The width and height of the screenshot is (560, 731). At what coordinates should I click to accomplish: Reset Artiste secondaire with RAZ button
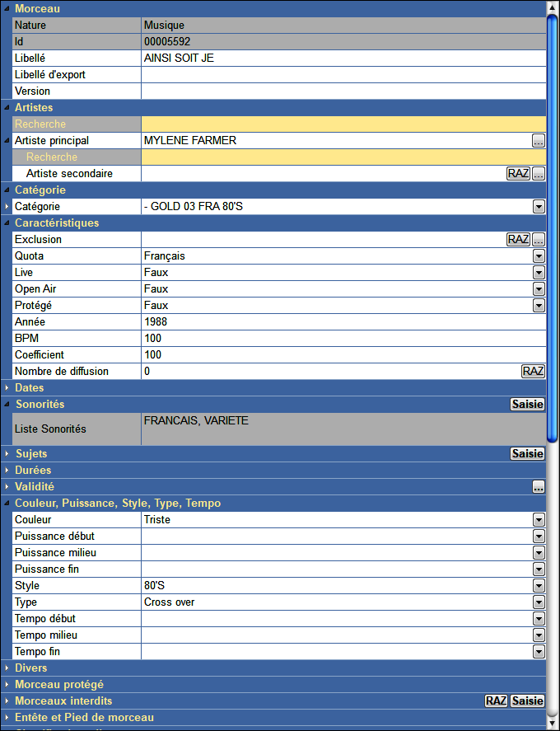[518, 174]
